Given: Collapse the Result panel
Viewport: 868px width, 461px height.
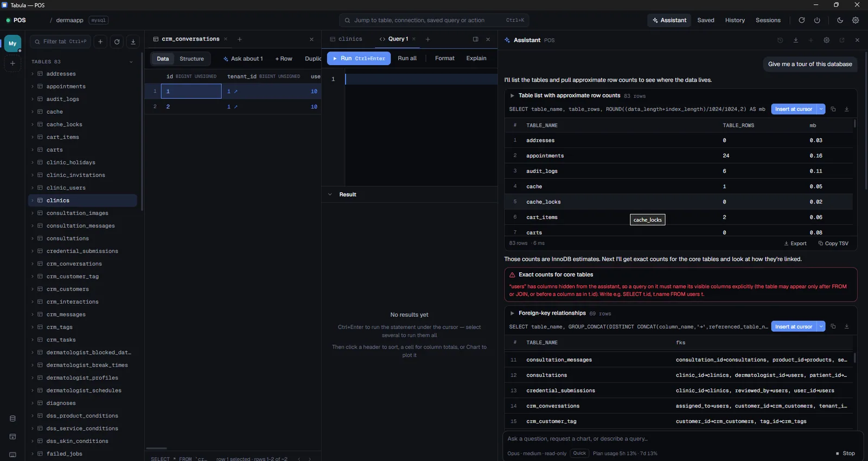Looking at the screenshot, I should [x=329, y=195].
